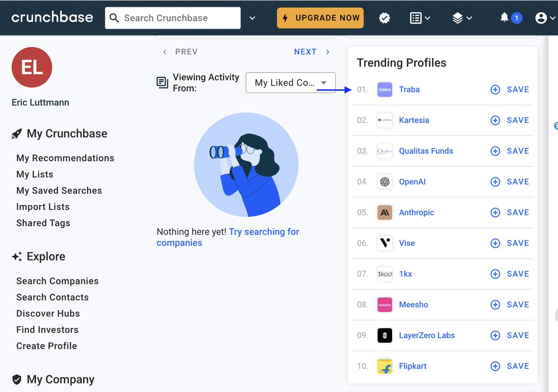The height and width of the screenshot is (392, 558).
Task: Open the OpenAI profile
Action: coord(412,181)
